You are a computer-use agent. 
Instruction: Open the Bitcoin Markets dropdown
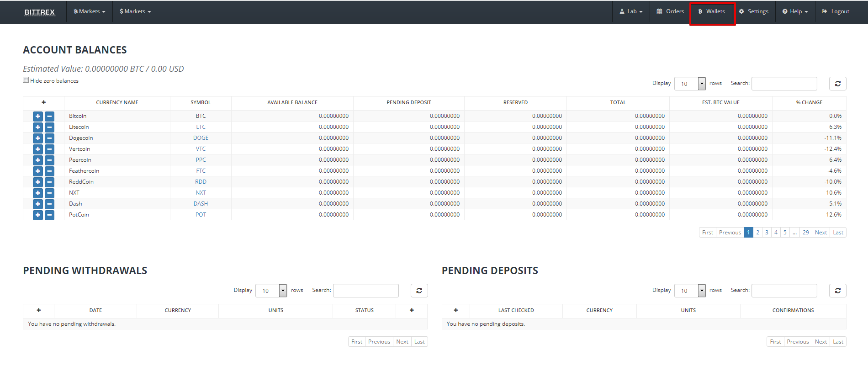pos(90,11)
